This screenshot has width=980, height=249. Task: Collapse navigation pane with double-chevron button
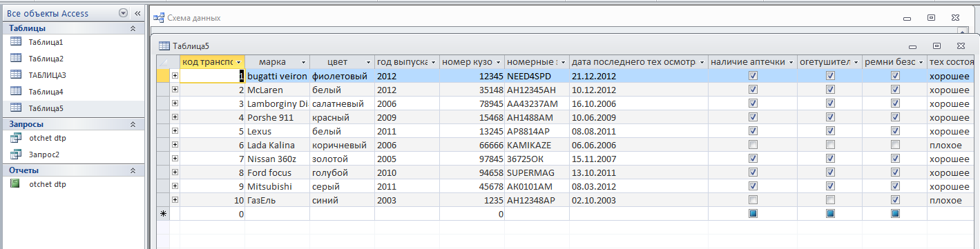(x=137, y=13)
